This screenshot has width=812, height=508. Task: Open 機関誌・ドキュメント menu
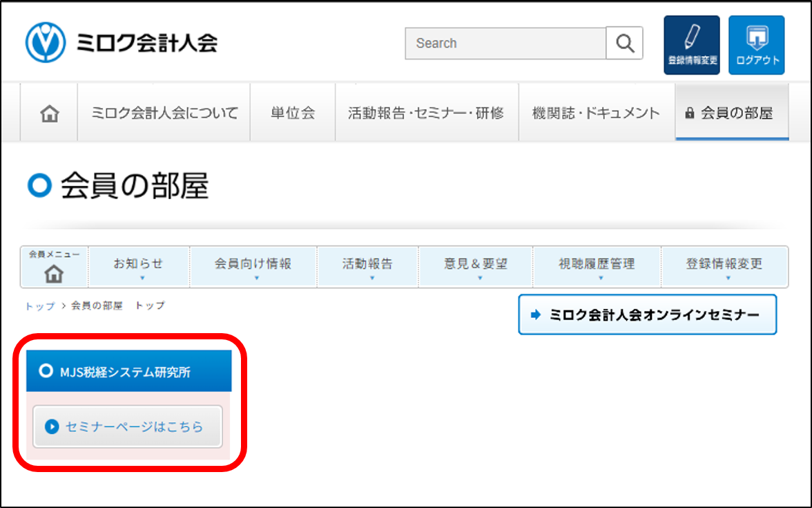(597, 113)
